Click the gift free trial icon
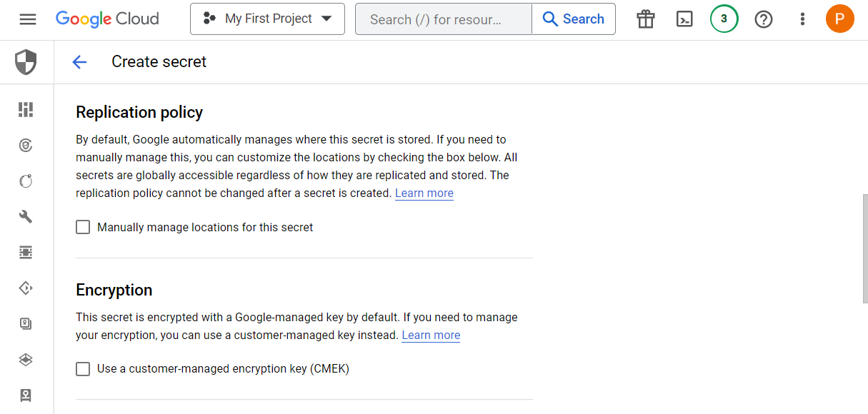Screen dimensions: 868x414 click(646, 19)
